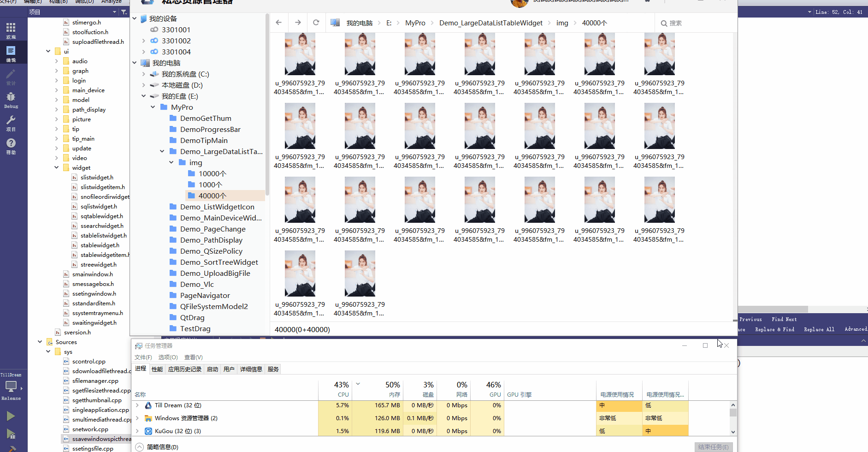868x452 pixels.
Task: Click the 结束任务(E) button
Action: tap(714, 447)
